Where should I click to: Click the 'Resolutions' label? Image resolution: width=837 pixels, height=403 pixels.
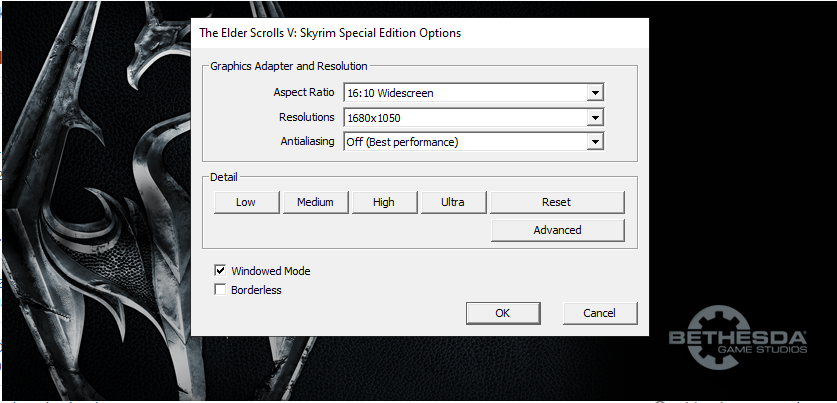(306, 117)
